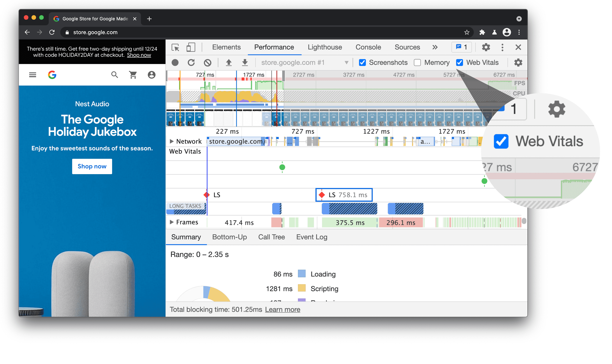Click the clear recording icon
The image size is (612, 364).
[208, 62]
